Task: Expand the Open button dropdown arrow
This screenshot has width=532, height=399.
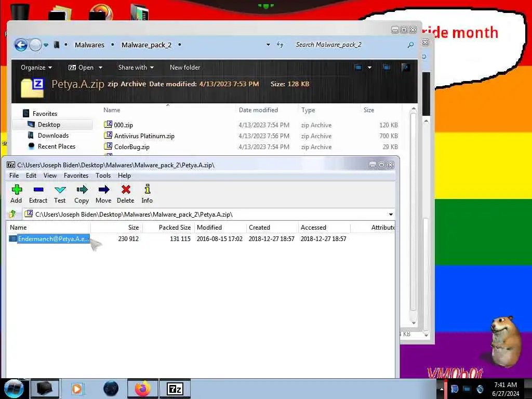Action: (100, 68)
